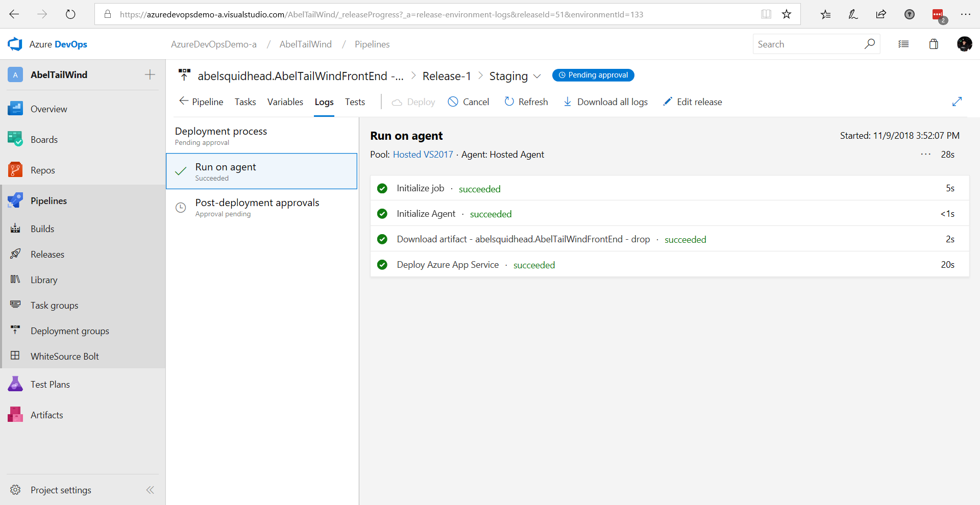Click the Deploy button
The height and width of the screenshot is (505, 980).
(x=413, y=102)
